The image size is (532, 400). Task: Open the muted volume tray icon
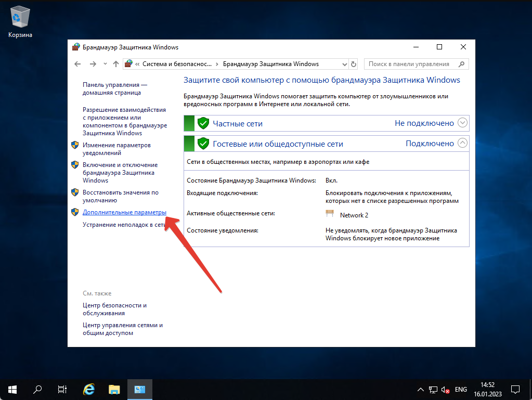tap(446, 390)
